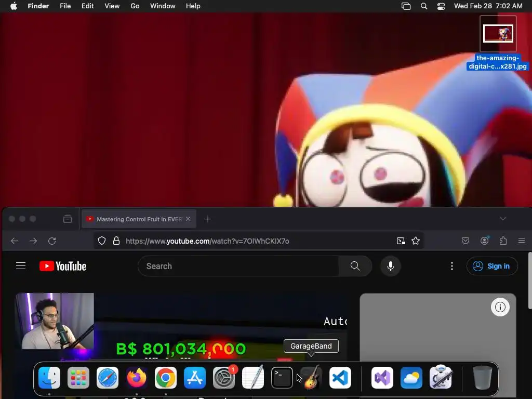The height and width of the screenshot is (399, 532).
Task: Click the date and time clock
Action: tap(488, 6)
